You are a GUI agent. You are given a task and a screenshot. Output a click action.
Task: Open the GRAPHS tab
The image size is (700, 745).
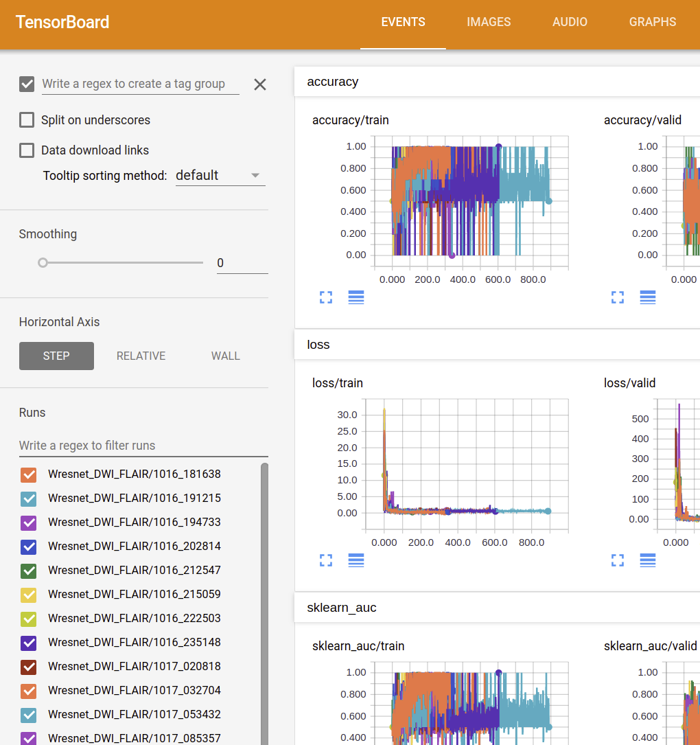(x=652, y=22)
